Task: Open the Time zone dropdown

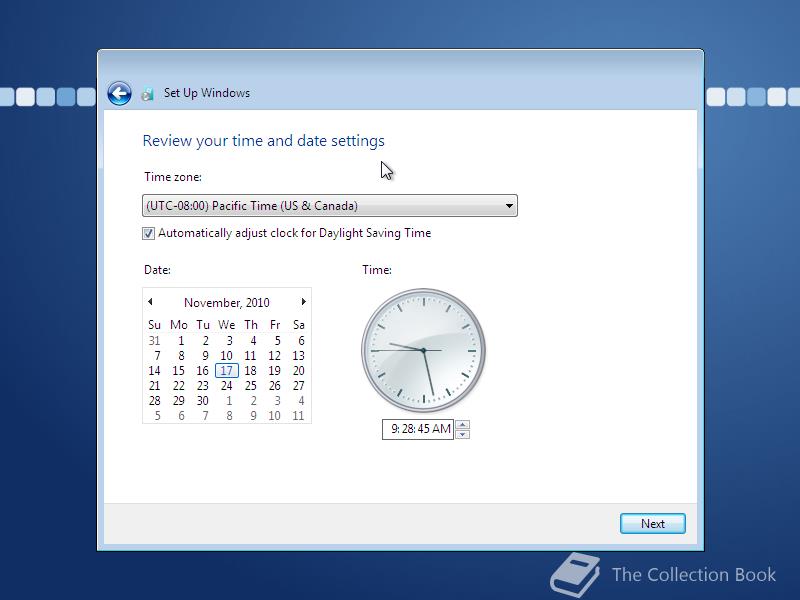Action: click(330, 205)
